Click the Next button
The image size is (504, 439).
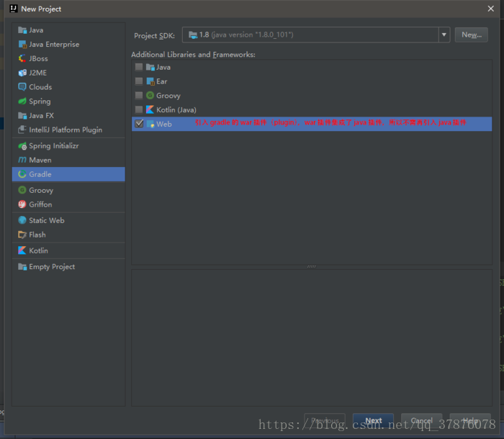click(373, 420)
